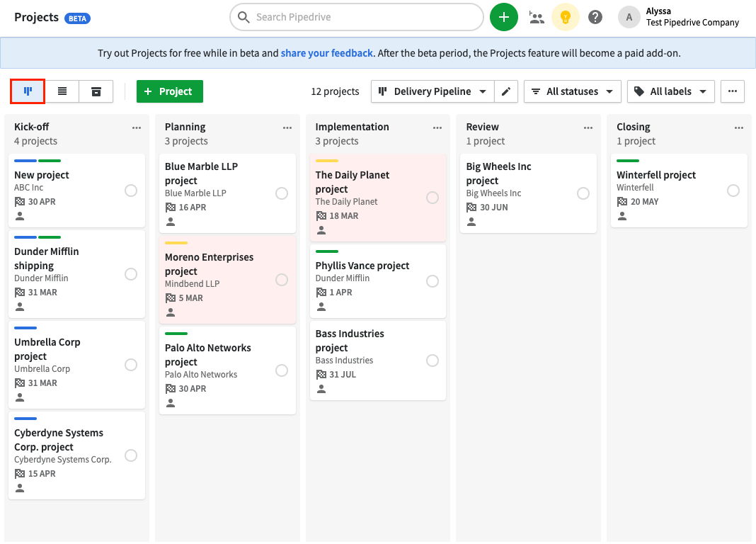
Task: Open help via the question mark icon
Action: click(595, 16)
